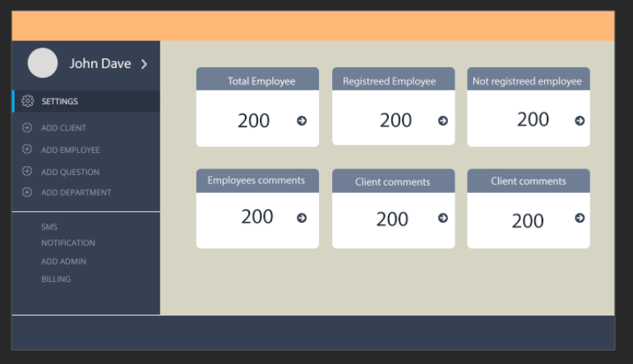The height and width of the screenshot is (364, 633).
Task: Click the plus icon beside Add Client
Action: click(27, 128)
